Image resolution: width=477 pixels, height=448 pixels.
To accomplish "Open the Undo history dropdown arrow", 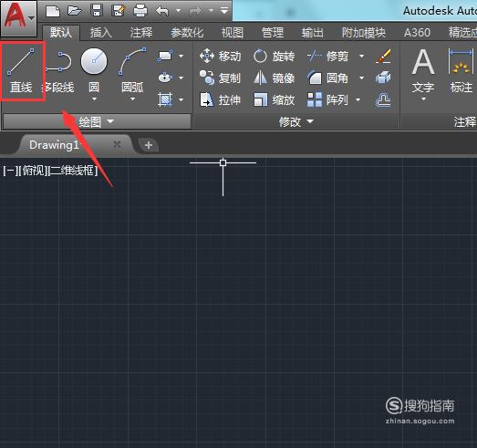I will (x=179, y=11).
